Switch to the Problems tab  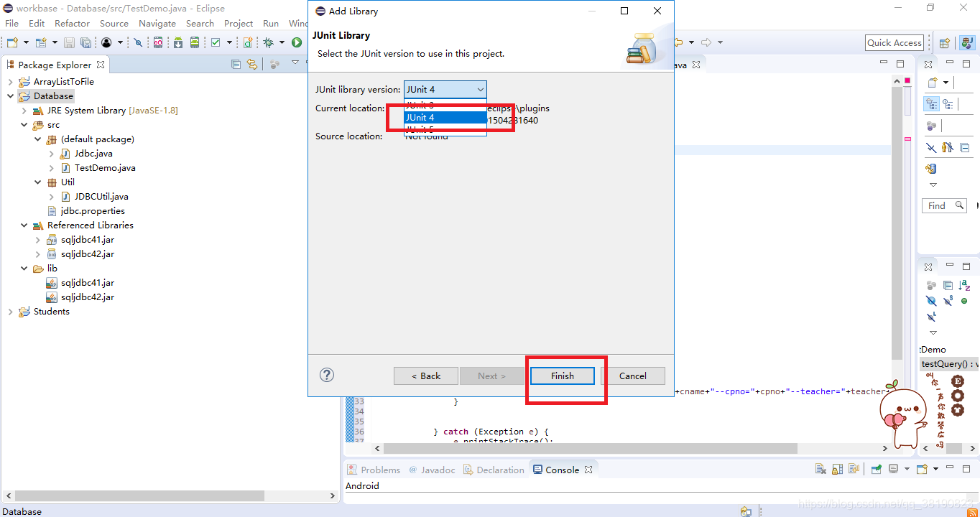(x=374, y=470)
